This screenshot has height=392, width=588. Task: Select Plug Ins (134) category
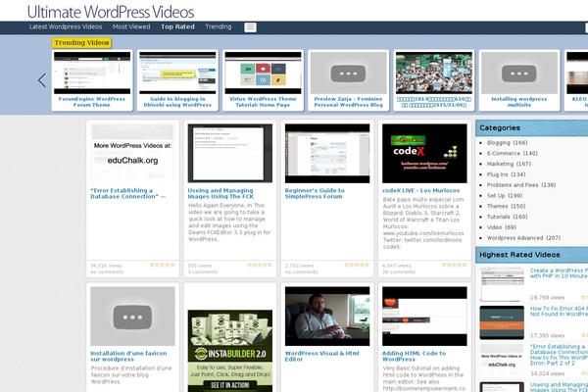(507, 174)
